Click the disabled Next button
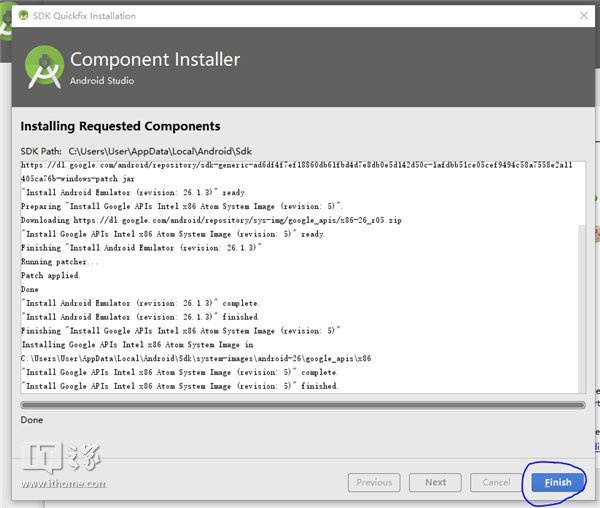Viewport: 600px width, 508px height. (x=435, y=482)
